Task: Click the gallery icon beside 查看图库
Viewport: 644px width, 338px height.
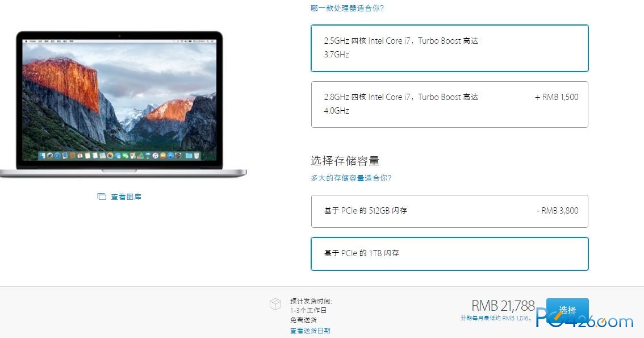Action: click(x=102, y=197)
